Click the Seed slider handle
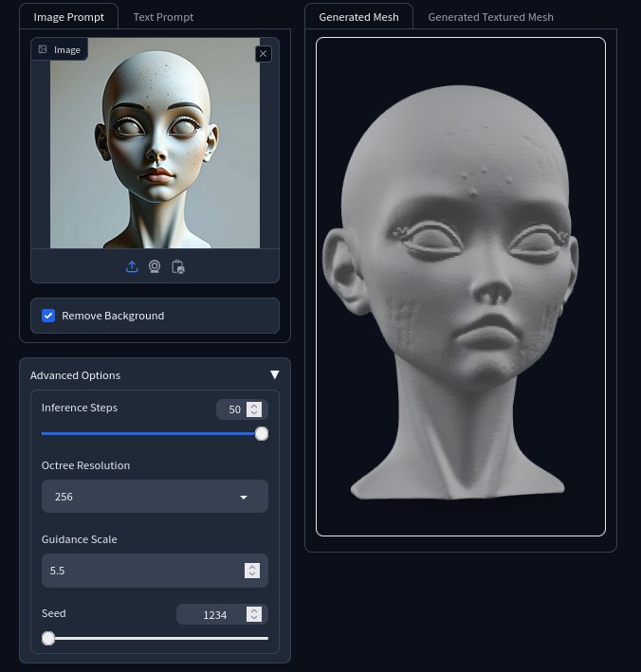641x672 pixels. point(48,638)
